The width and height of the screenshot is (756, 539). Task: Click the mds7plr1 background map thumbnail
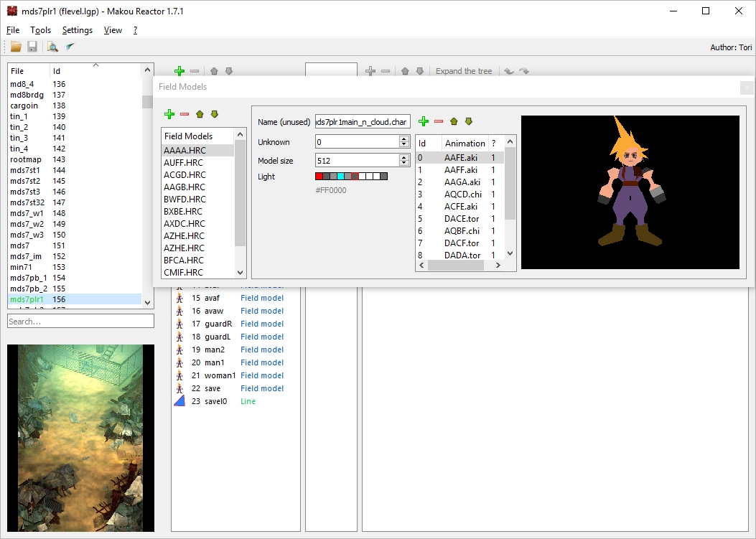click(x=80, y=438)
